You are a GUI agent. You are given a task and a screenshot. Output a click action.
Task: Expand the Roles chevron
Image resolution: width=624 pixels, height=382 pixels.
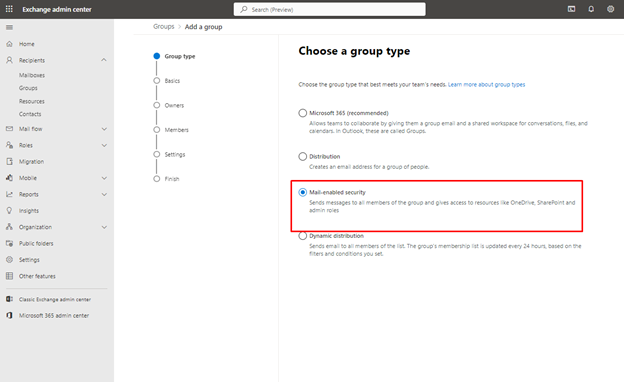104,145
